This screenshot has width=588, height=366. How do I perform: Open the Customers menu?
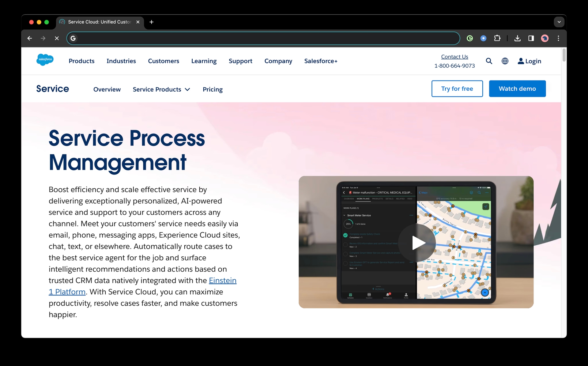point(164,61)
